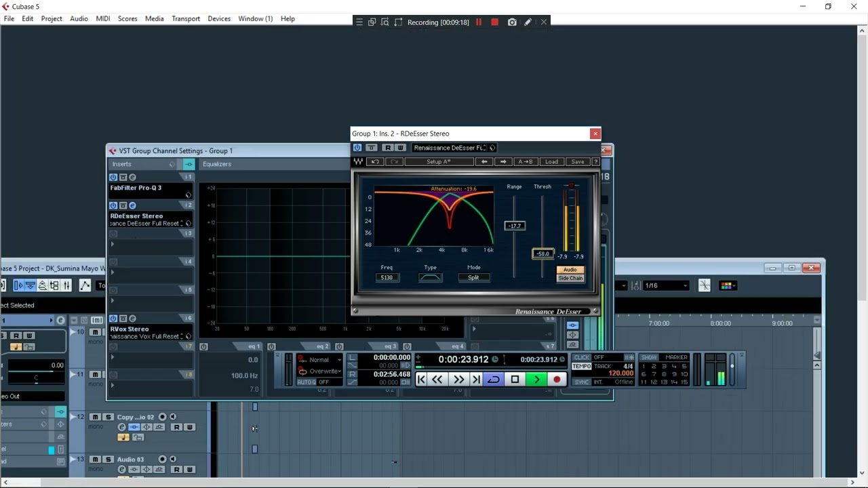This screenshot has height=488, width=868.
Task: Expand empty insert slot i4
Action: coord(113,272)
